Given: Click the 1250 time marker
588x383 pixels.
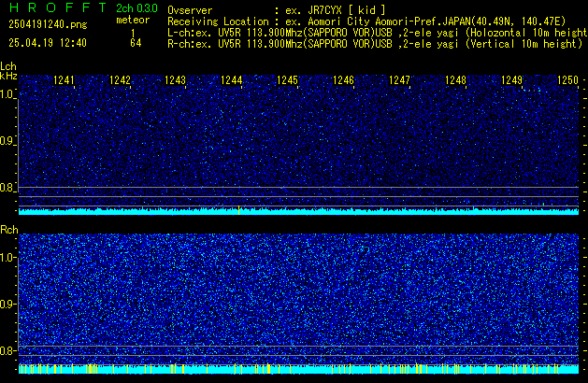Looking at the screenshot, I should pyautogui.click(x=567, y=80).
